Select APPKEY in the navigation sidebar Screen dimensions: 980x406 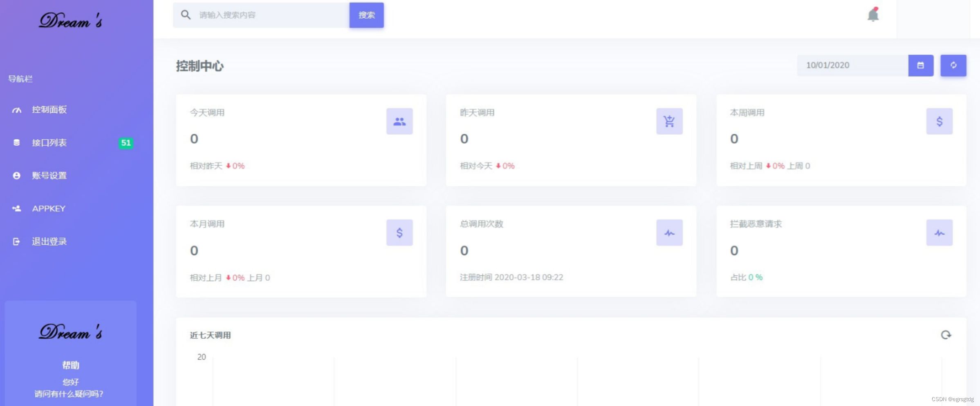tap(49, 208)
